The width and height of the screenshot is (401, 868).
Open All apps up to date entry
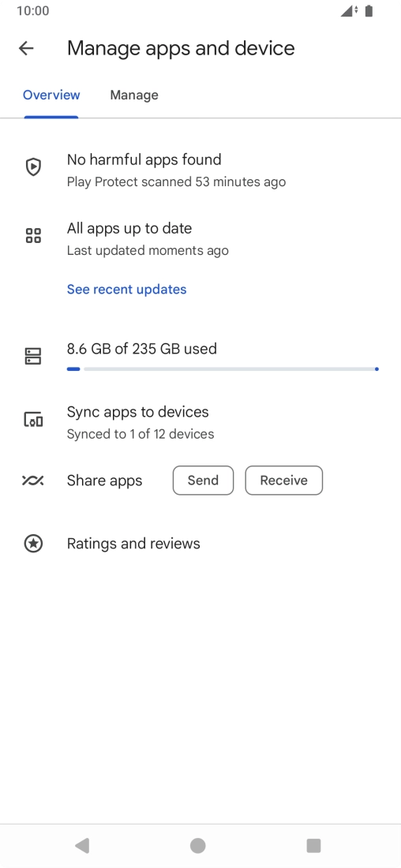pos(200,239)
